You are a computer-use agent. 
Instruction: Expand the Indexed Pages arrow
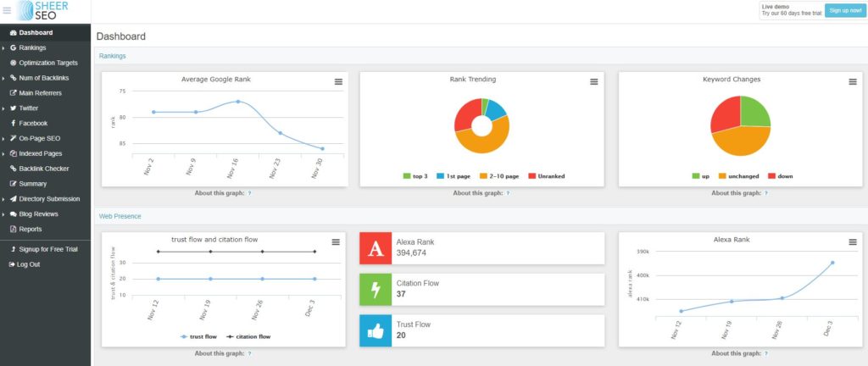3,154
